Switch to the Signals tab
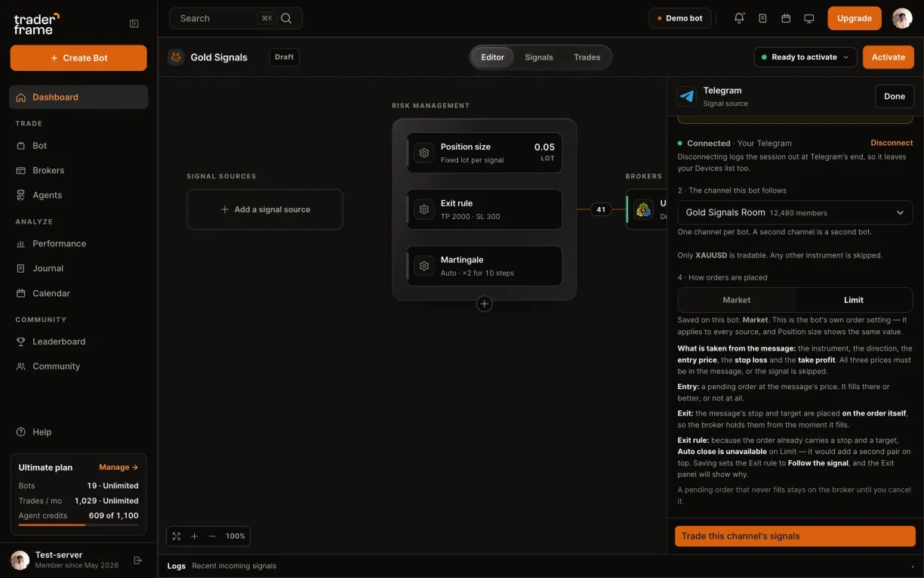 (x=539, y=57)
